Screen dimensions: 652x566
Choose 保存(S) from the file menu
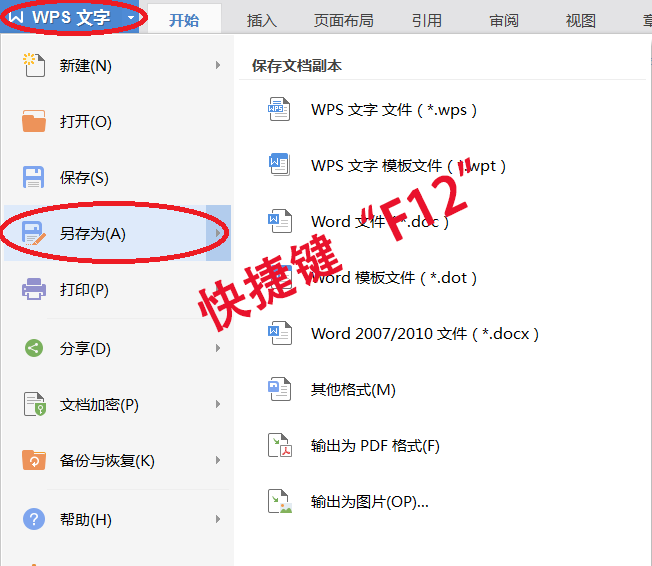(x=118, y=177)
